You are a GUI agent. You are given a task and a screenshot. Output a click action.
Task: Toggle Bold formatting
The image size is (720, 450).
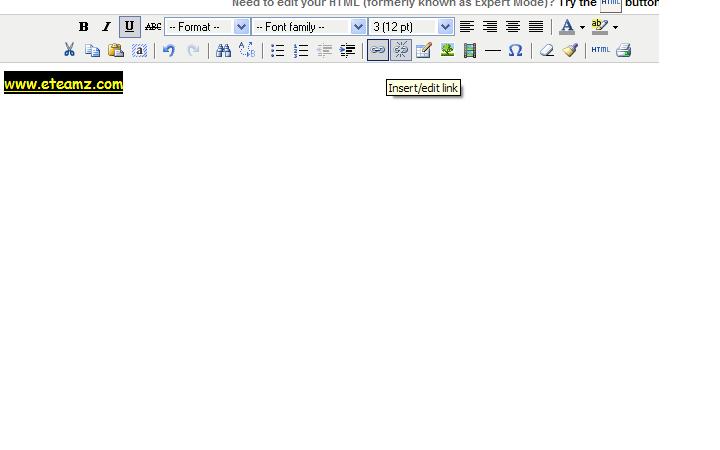(83, 27)
